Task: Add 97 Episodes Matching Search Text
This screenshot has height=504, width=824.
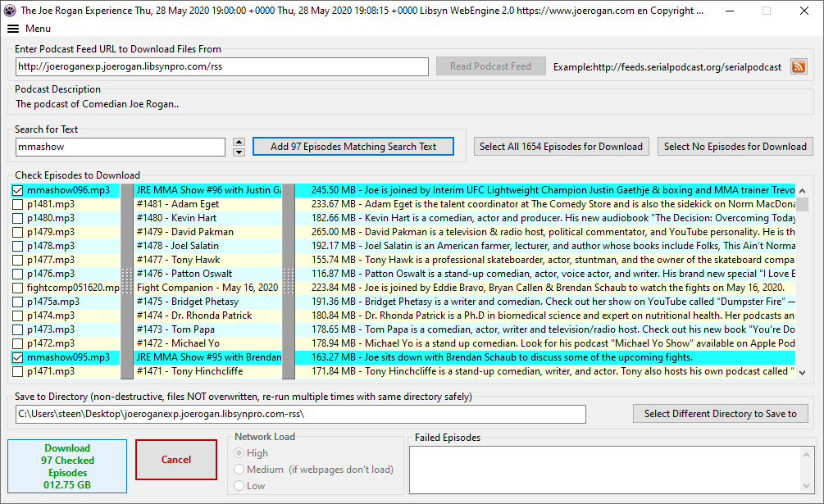Action: point(353,147)
